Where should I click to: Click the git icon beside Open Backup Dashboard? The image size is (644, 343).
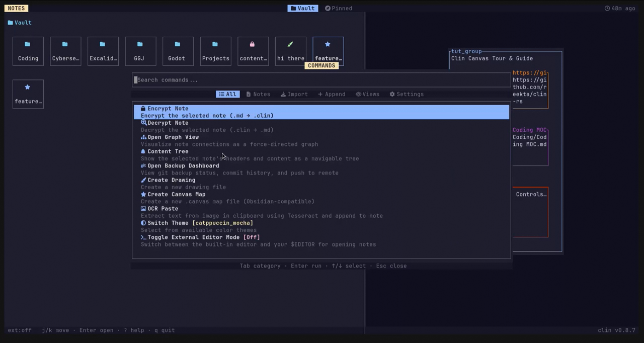[143, 165]
